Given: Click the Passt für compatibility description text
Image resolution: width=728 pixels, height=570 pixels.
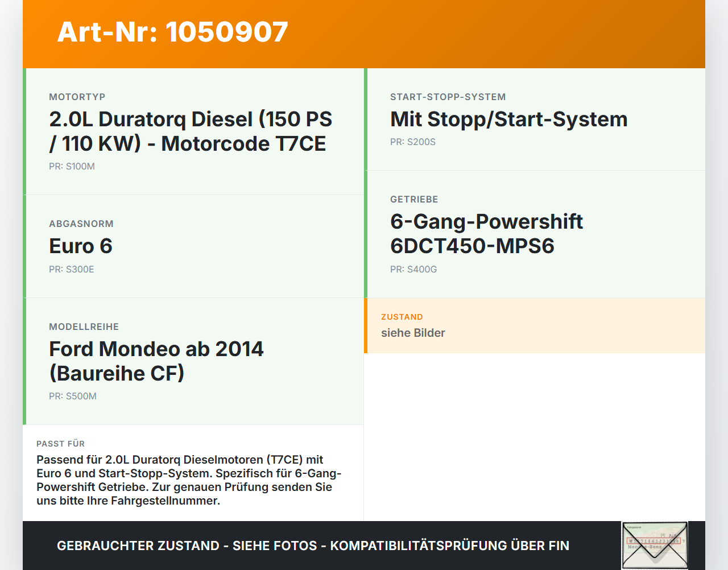Looking at the screenshot, I should 189,480.
